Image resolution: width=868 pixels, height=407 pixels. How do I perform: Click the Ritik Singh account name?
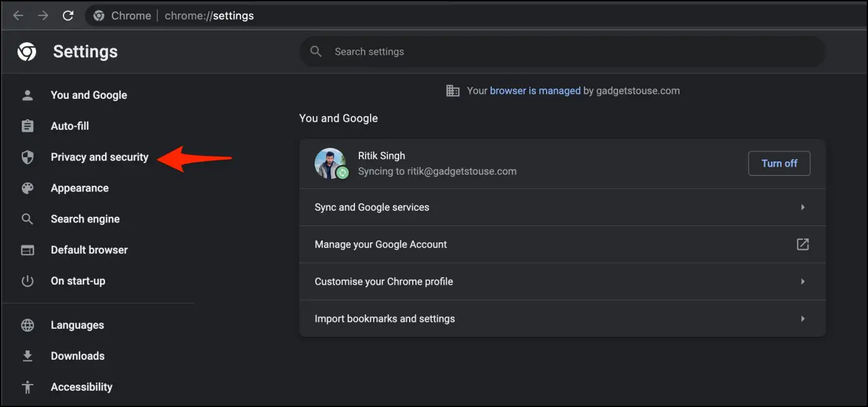(382, 156)
